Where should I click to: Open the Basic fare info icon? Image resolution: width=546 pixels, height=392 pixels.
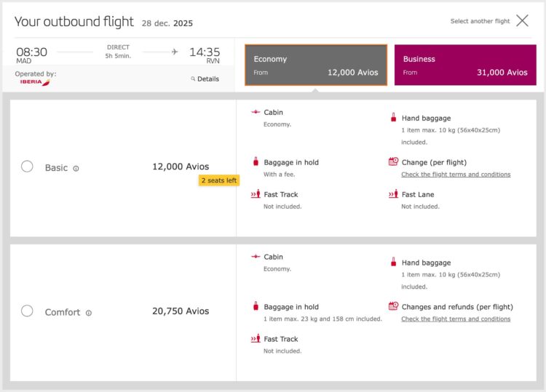(x=76, y=168)
